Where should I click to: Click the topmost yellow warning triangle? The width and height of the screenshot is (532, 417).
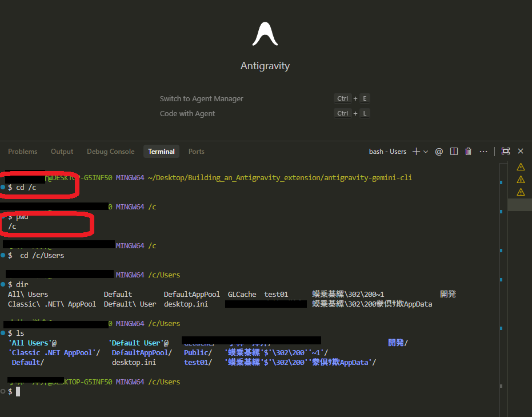(521, 167)
